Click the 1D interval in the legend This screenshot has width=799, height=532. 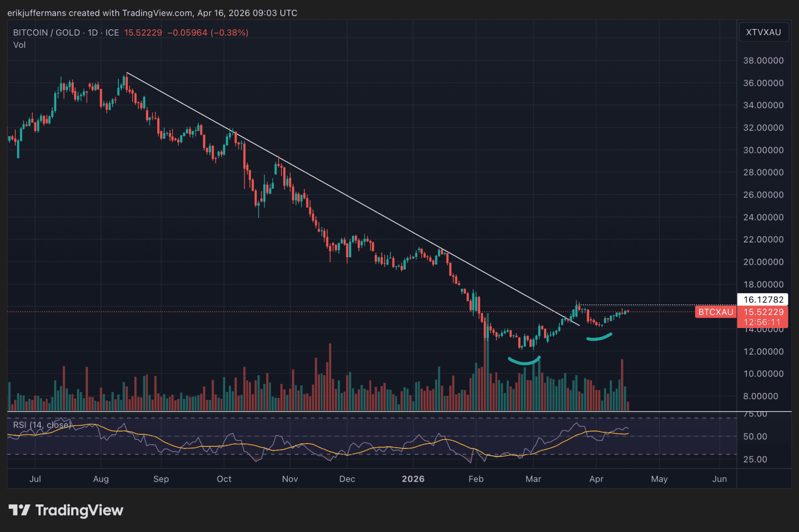(93, 32)
